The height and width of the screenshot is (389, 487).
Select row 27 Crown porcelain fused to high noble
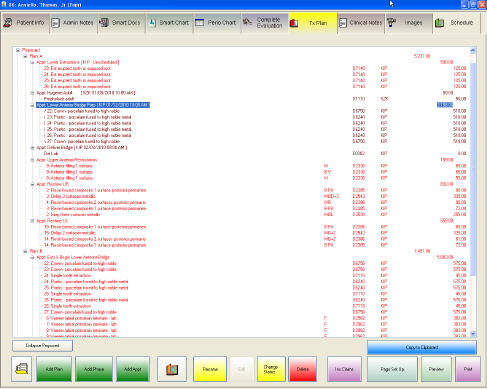tap(83, 141)
